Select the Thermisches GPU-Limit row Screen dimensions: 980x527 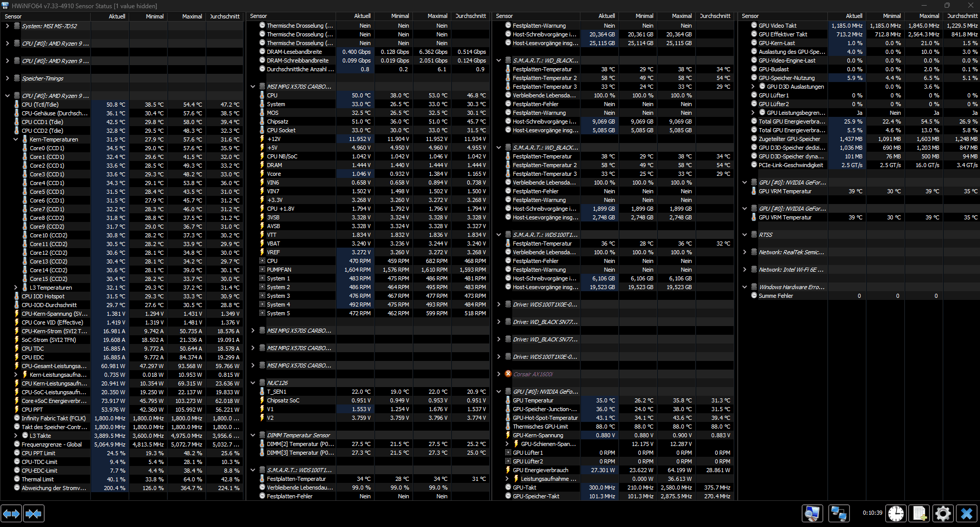point(614,427)
